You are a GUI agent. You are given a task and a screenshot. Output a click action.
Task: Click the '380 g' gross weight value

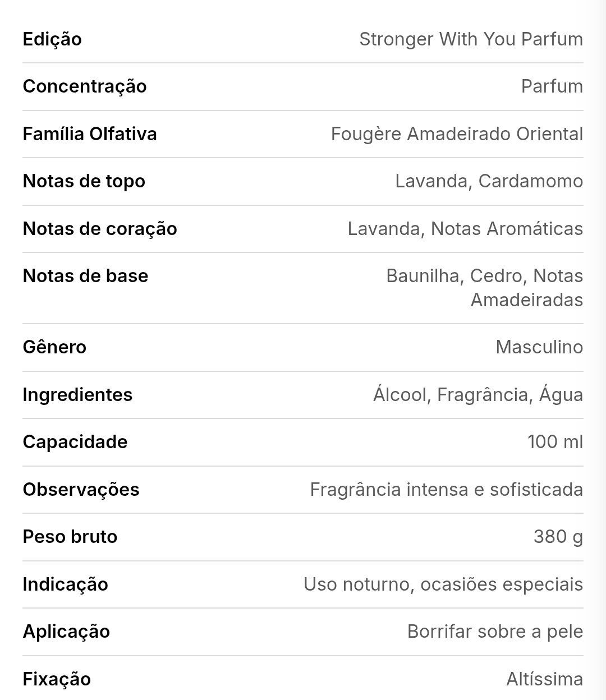pos(558,537)
